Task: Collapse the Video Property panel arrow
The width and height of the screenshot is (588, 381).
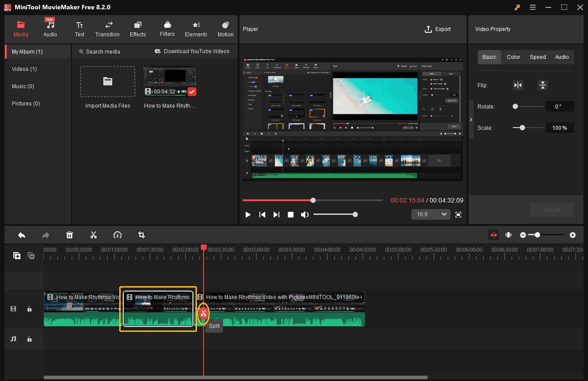Action: point(471,120)
